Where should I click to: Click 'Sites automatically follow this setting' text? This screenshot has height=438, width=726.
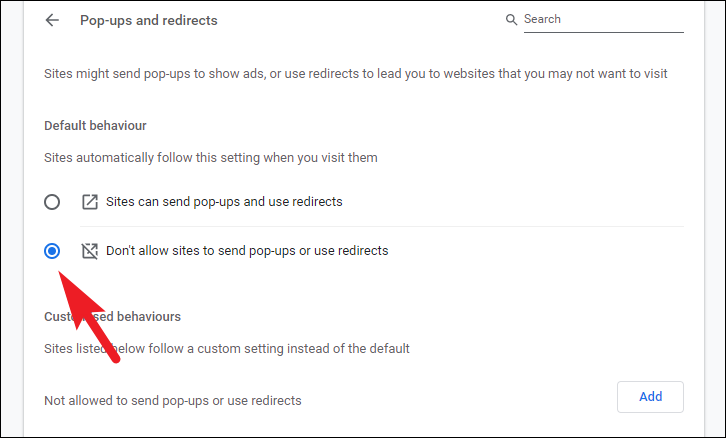pyautogui.click(x=211, y=158)
